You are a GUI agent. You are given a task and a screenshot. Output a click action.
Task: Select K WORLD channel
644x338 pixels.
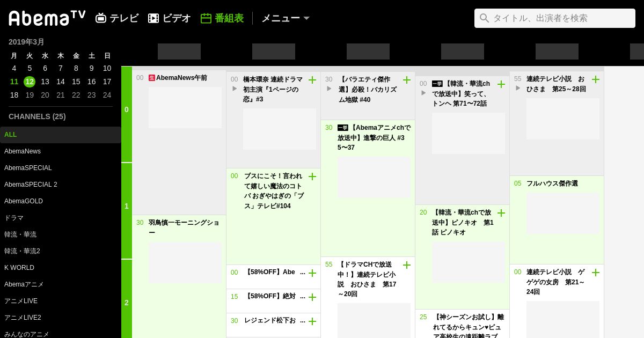61,268
